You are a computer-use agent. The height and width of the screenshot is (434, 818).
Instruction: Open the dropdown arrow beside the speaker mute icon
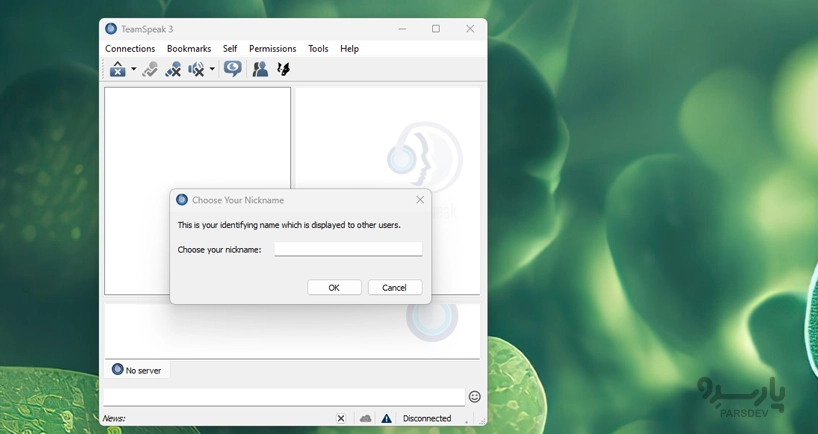211,70
